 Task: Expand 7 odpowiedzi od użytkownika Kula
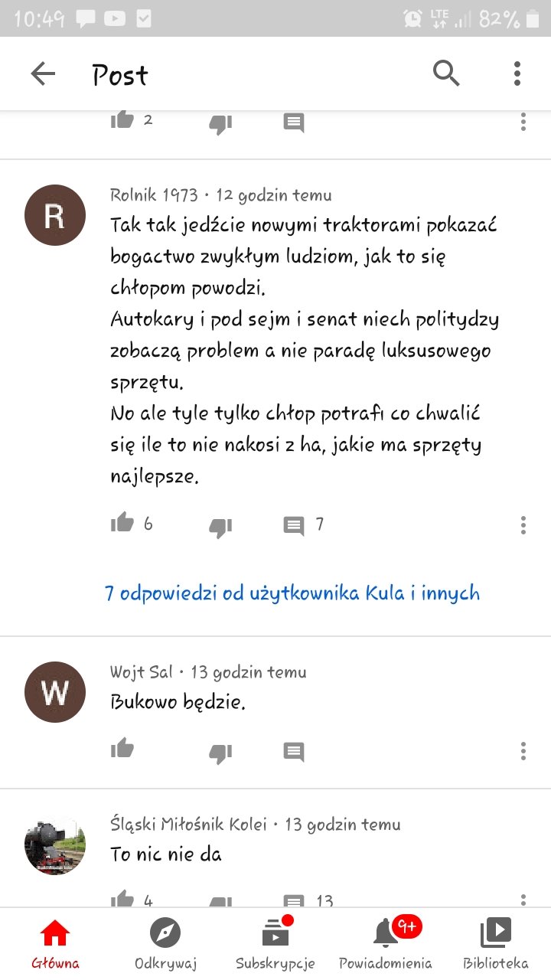pyautogui.click(x=292, y=593)
